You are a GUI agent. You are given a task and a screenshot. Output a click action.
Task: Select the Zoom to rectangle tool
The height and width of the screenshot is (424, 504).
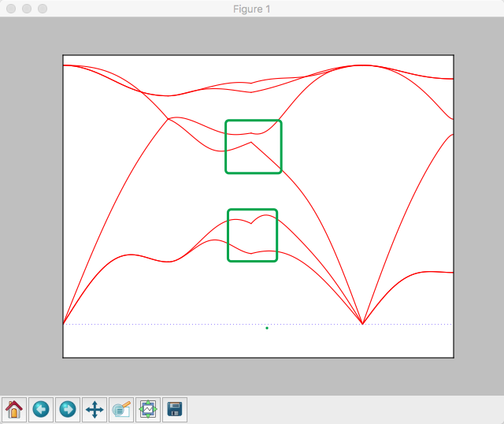click(x=121, y=410)
